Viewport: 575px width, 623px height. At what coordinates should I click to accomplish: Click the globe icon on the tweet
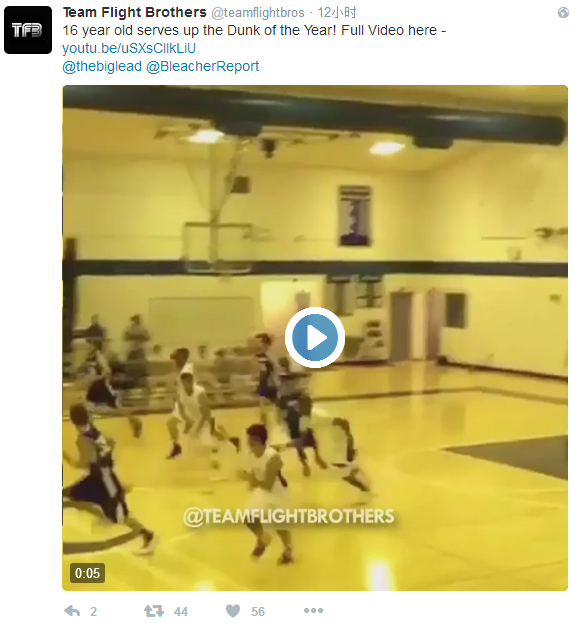[563, 13]
